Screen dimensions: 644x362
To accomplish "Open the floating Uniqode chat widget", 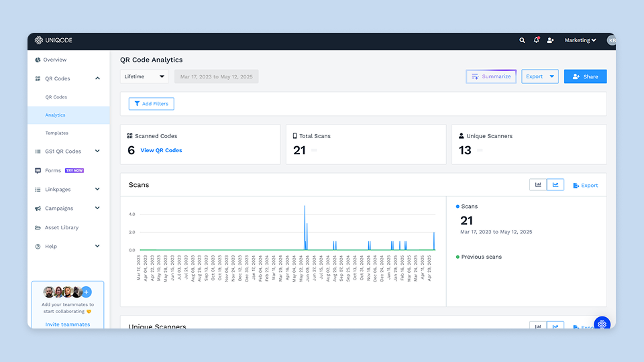I will pos(602,324).
